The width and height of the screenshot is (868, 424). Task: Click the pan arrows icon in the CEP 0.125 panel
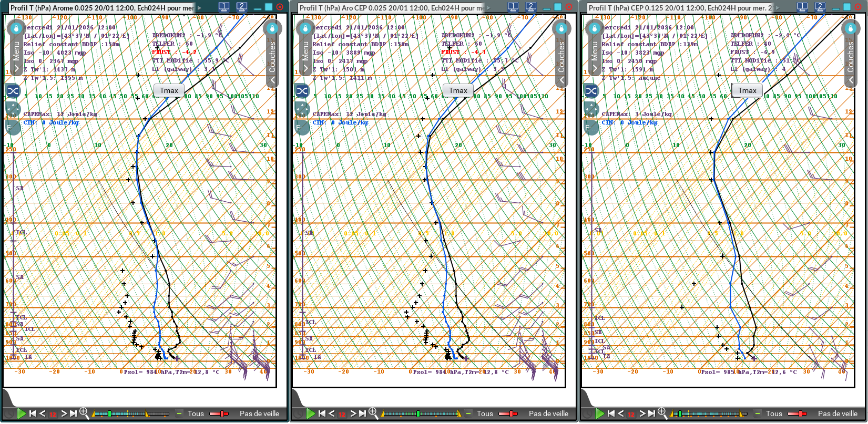(x=591, y=110)
